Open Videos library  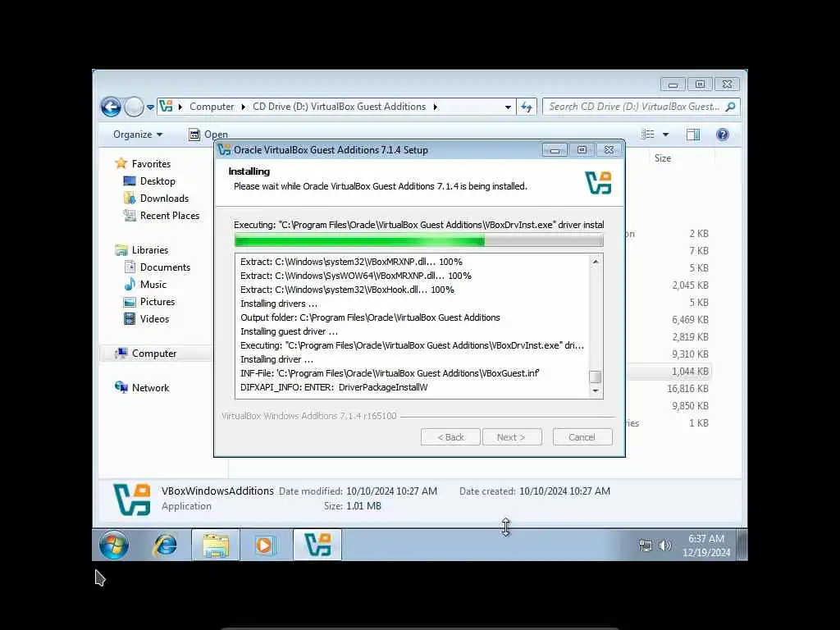tap(154, 319)
